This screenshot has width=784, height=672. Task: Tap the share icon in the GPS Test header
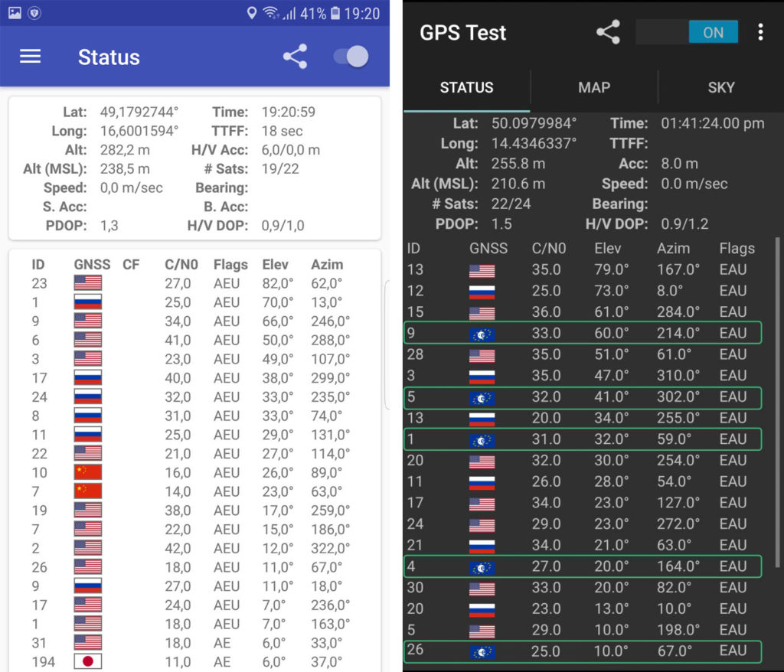point(608,32)
